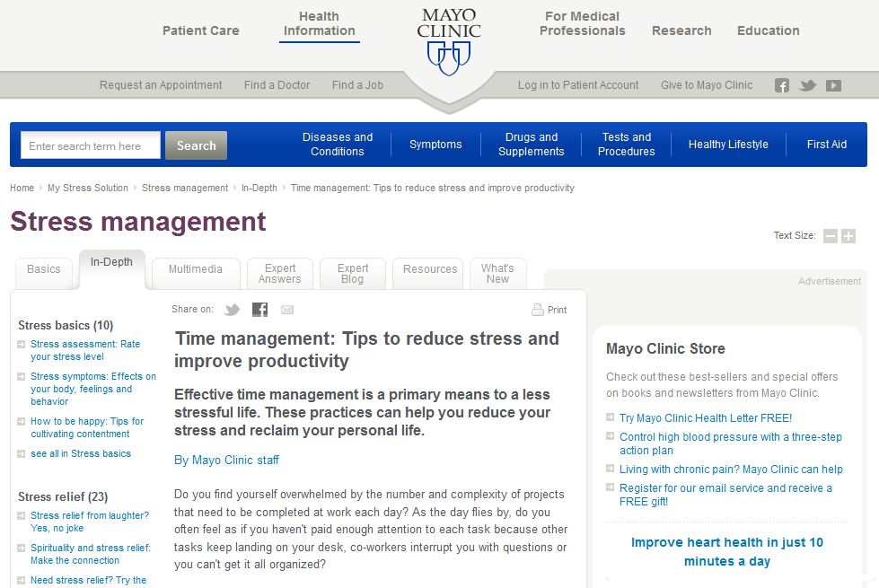Open Mayo Clinic Facebook page in header
This screenshot has width=879, height=588.
[782, 85]
